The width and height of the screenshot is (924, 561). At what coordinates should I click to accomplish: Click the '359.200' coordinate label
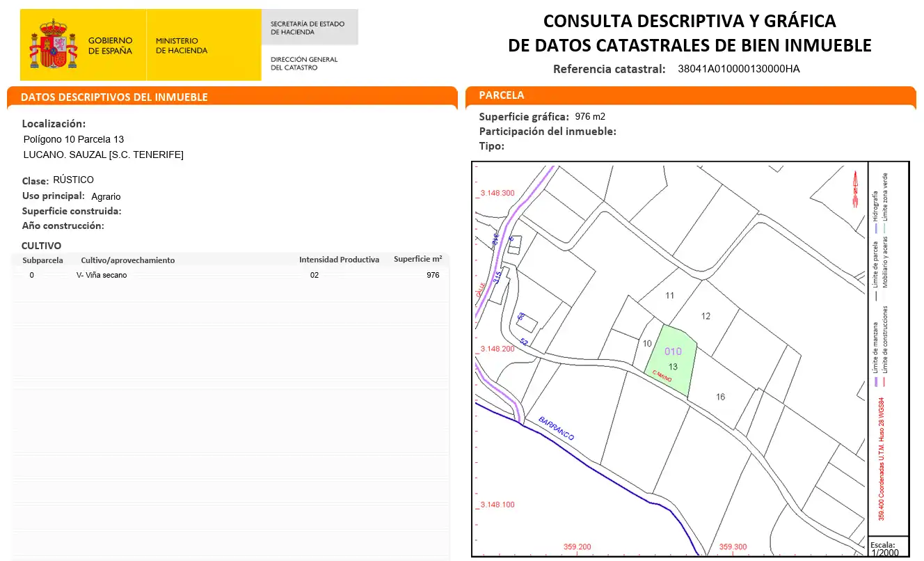pos(577,547)
